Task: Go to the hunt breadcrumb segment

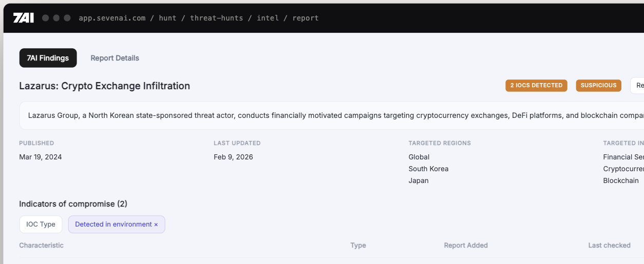Action: (x=167, y=18)
